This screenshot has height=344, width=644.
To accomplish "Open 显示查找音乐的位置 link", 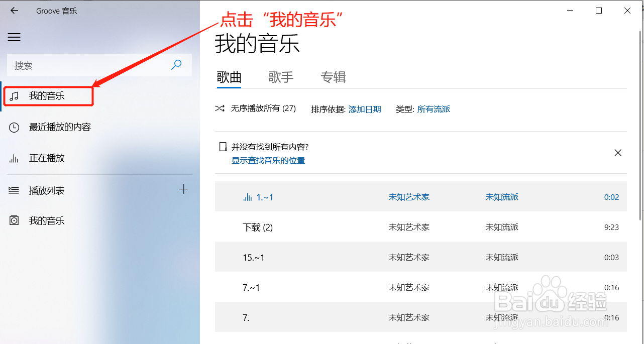I will tap(268, 160).
